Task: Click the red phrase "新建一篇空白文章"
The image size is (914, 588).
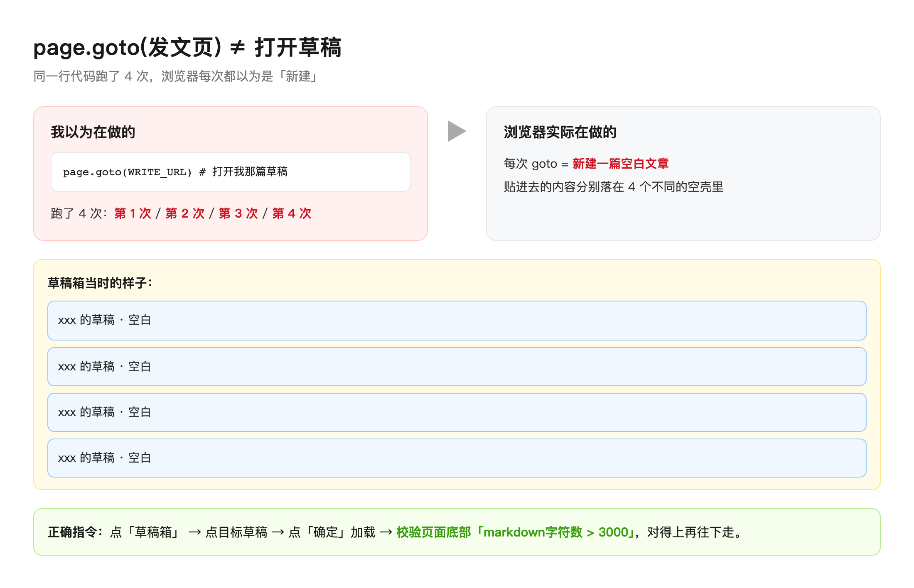Action: point(621,164)
